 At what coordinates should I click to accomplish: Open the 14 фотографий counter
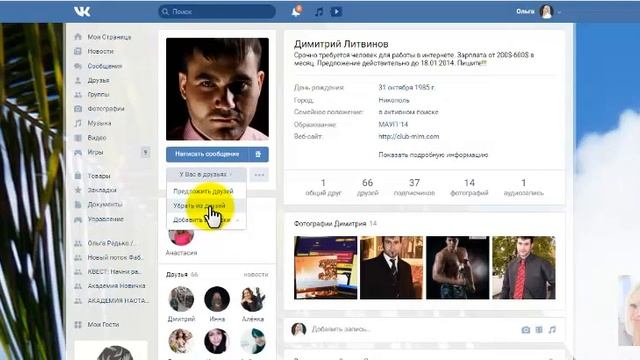469,187
